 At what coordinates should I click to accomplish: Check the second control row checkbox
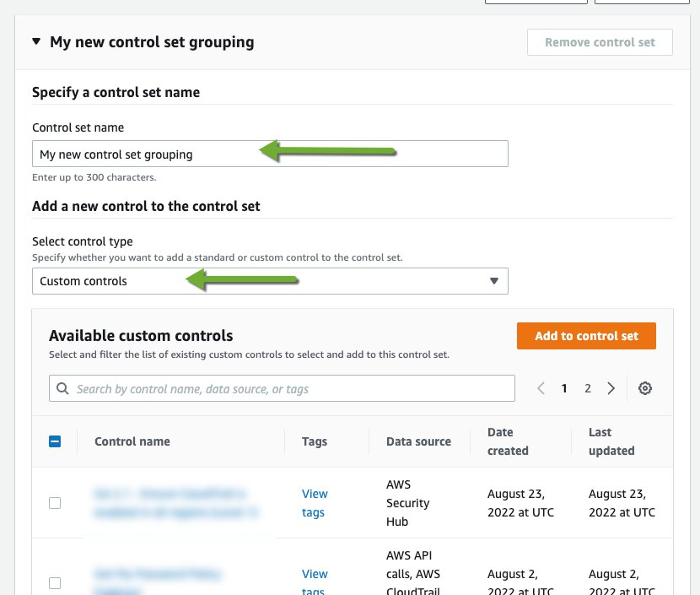click(x=55, y=583)
